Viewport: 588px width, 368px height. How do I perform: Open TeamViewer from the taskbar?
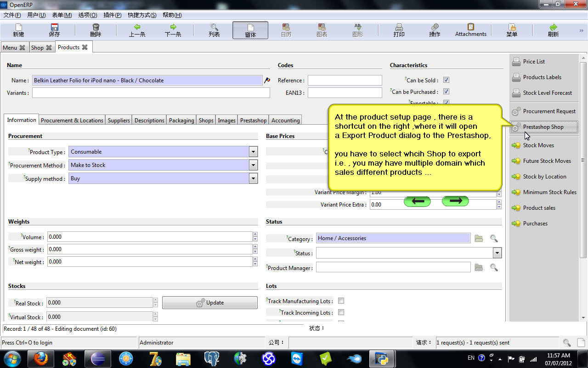point(297,358)
